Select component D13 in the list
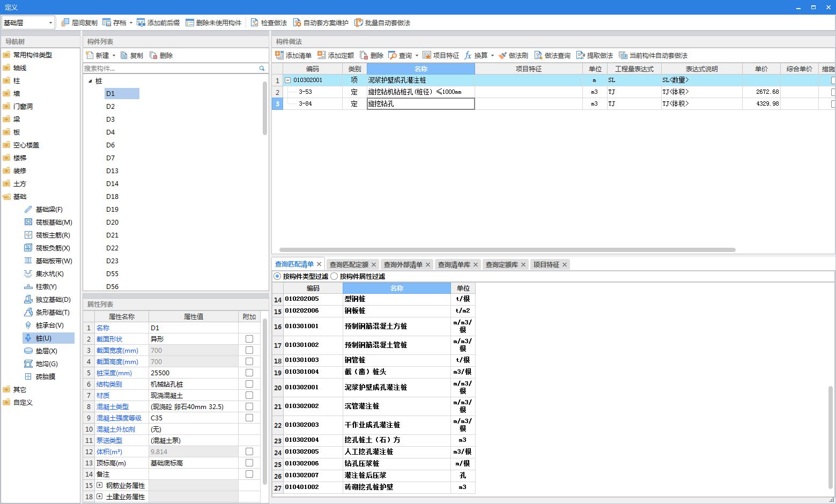This screenshot has width=836, height=504. 112,171
